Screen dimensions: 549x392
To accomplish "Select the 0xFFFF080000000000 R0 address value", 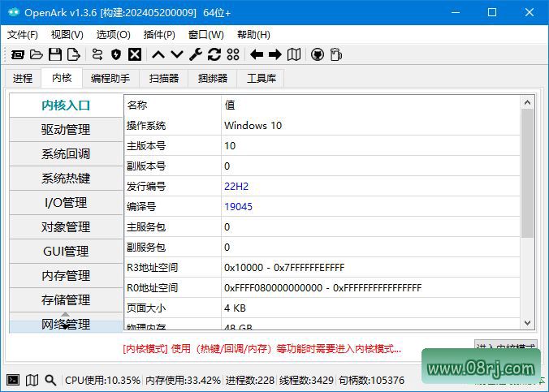I will (371, 287).
